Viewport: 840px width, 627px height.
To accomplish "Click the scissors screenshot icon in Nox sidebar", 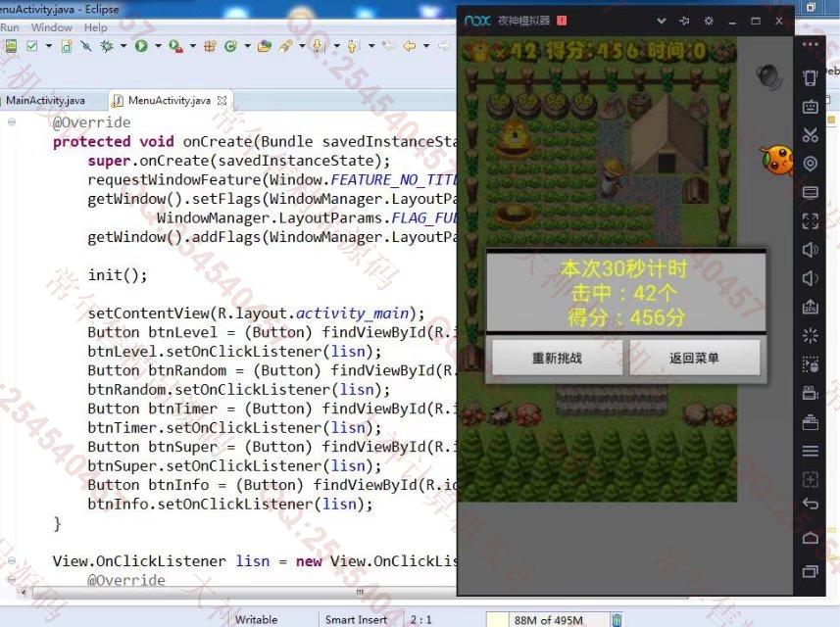I will pyautogui.click(x=810, y=134).
